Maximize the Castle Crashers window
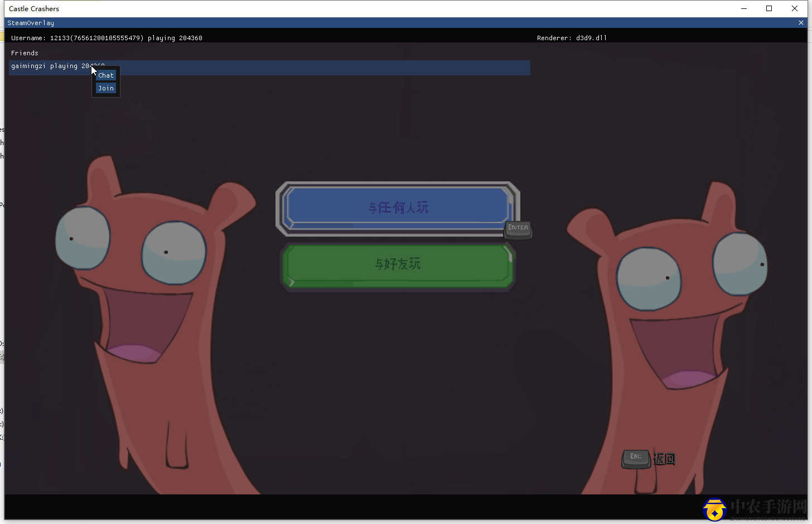Viewport: 812px width, 524px height. point(769,8)
